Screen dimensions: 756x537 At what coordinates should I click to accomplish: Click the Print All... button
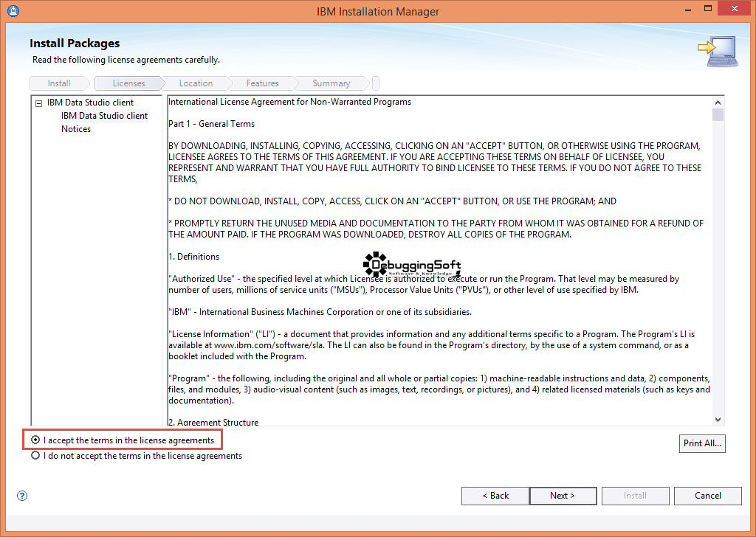(x=702, y=443)
